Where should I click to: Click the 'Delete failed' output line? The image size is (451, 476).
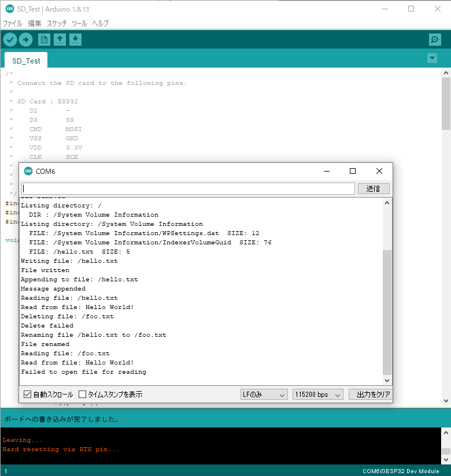point(47,326)
